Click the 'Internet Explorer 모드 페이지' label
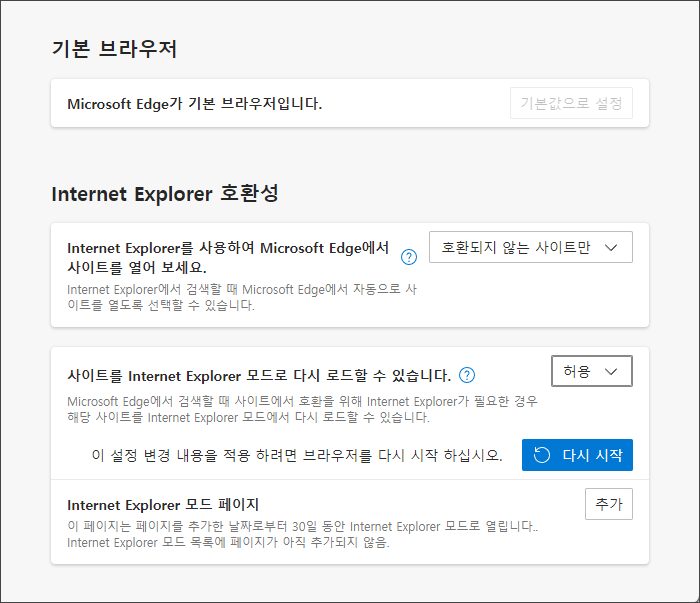This screenshot has width=700, height=603. click(x=163, y=505)
